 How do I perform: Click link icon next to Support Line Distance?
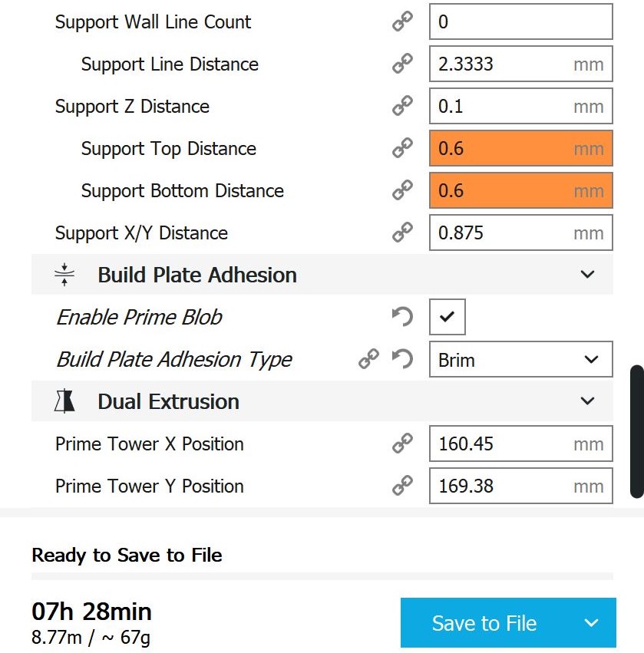(x=402, y=64)
